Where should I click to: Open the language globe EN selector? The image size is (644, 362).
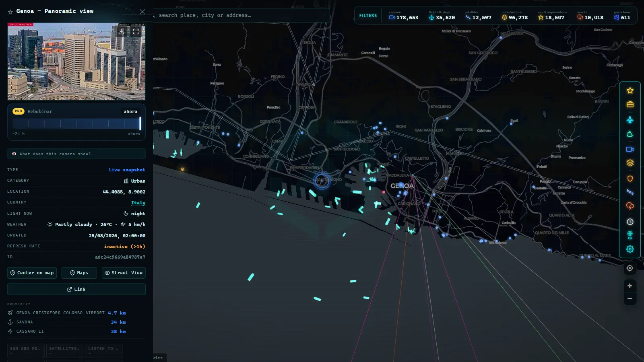(x=630, y=235)
